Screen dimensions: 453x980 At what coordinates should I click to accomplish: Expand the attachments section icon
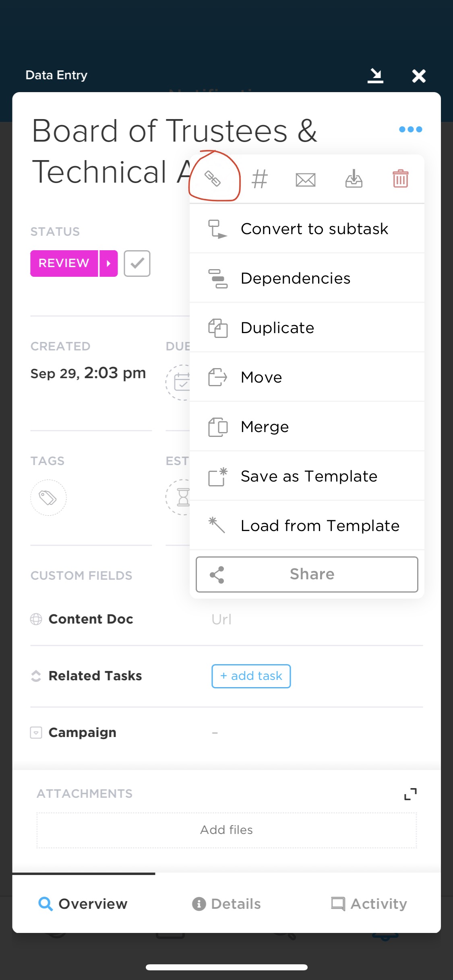tap(410, 794)
